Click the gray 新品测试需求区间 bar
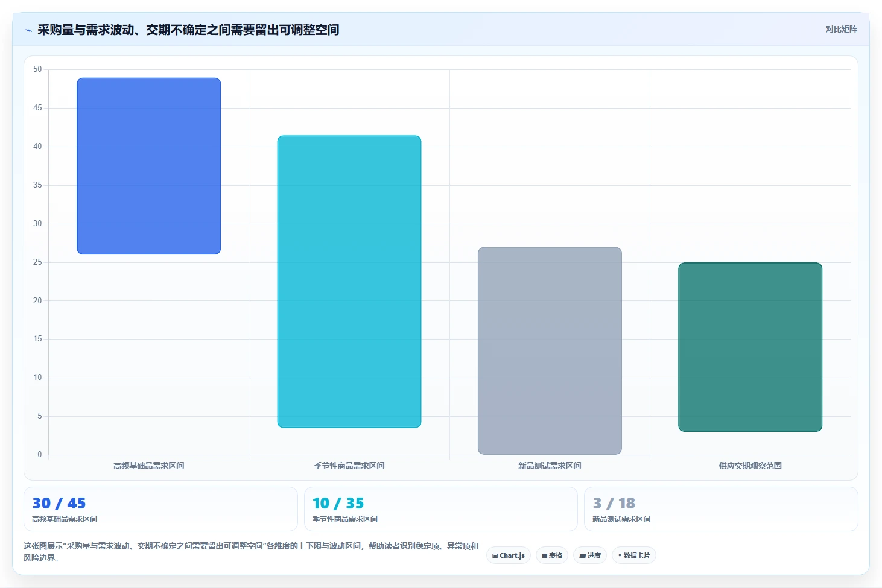 click(550, 351)
